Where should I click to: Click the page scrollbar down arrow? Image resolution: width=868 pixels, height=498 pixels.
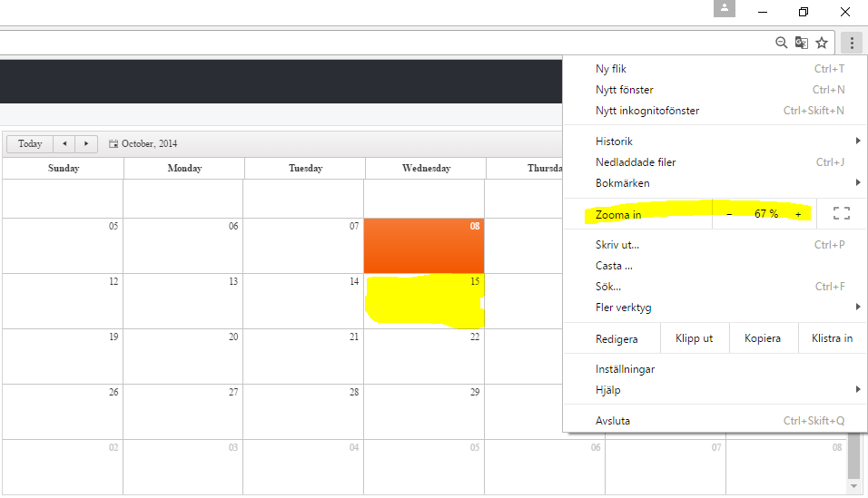(x=854, y=486)
